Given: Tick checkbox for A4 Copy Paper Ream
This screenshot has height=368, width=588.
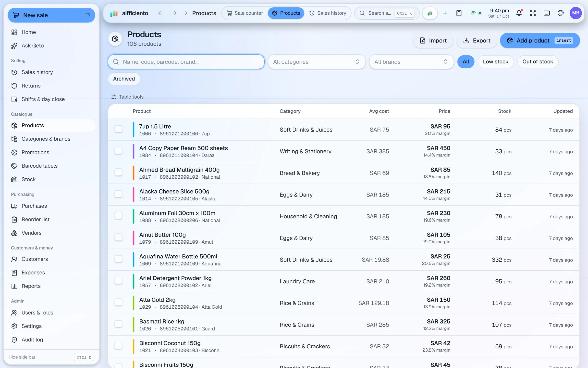Looking at the screenshot, I should coord(118,151).
